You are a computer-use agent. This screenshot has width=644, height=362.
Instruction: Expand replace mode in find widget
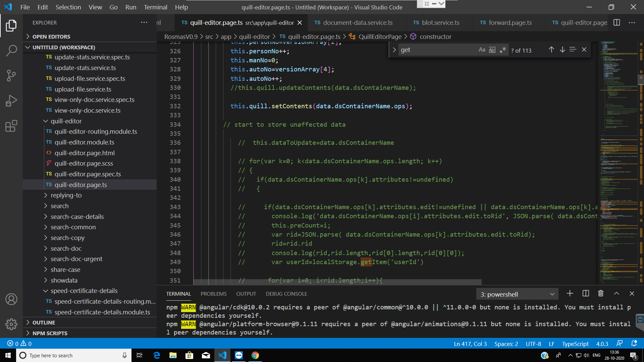click(x=394, y=50)
